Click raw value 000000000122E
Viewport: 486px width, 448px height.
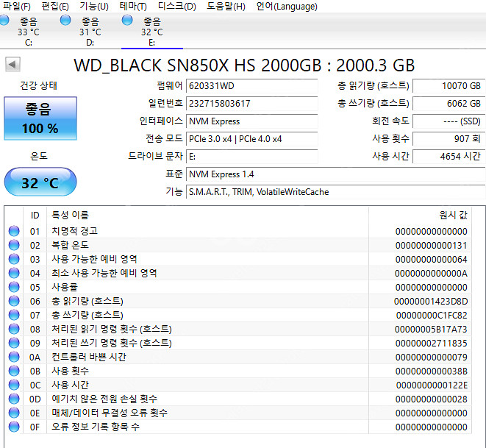click(x=432, y=385)
